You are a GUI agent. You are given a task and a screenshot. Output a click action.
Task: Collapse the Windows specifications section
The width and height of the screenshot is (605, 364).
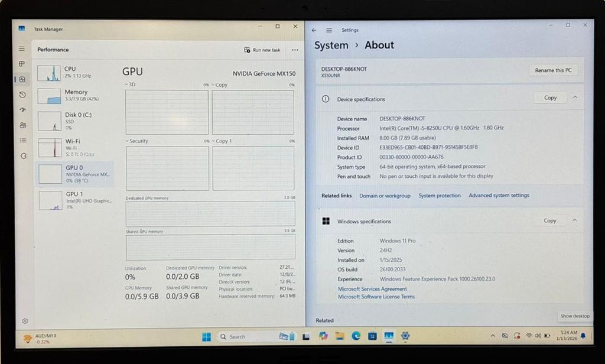coord(574,220)
